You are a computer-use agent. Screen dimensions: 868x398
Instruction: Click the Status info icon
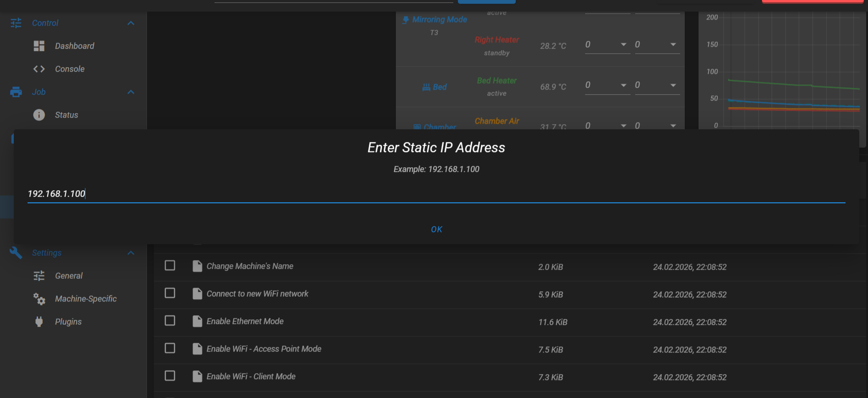(x=39, y=115)
